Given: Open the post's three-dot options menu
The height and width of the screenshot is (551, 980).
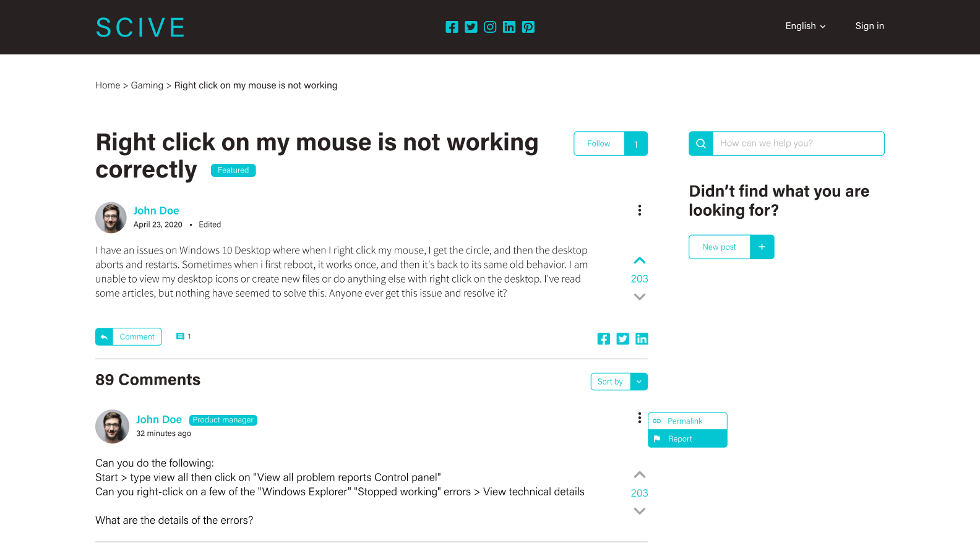Looking at the screenshot, I should 640,210.
